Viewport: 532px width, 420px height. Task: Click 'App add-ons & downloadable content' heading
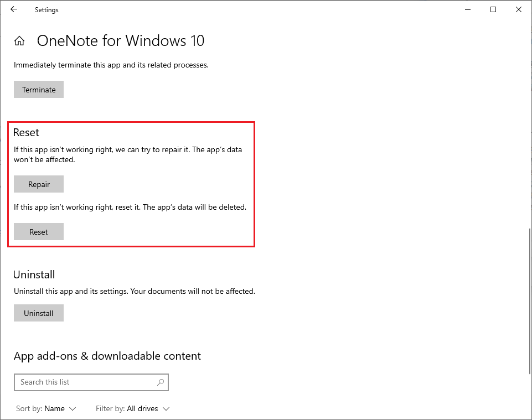(x=107, y=356)
